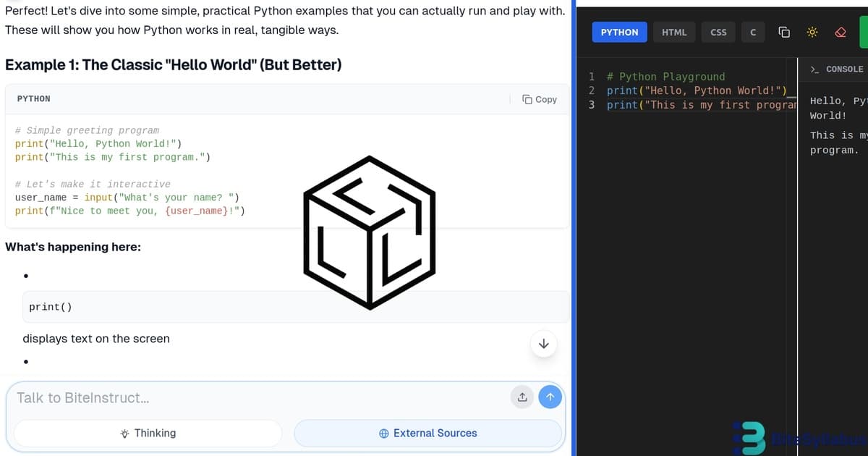Viewport: 868px width, 456px height.
Task: Copy playground code using the copy icon
Action: pos(784,32)
